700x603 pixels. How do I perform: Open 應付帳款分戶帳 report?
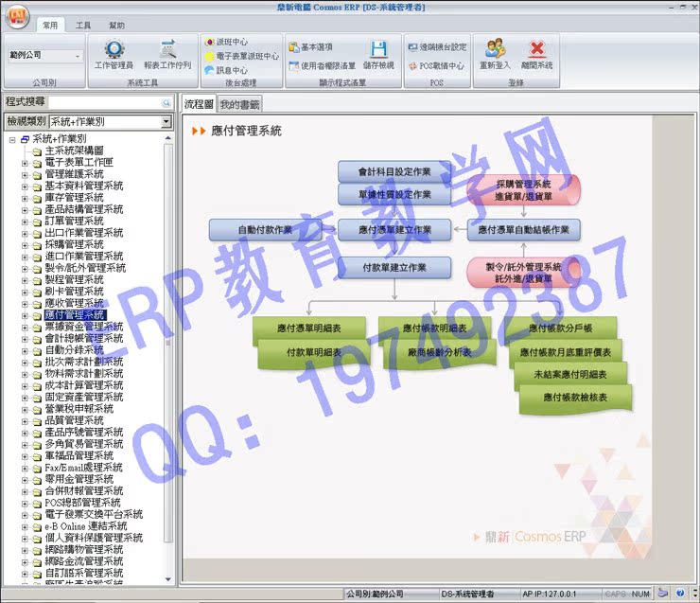point(561,328)
